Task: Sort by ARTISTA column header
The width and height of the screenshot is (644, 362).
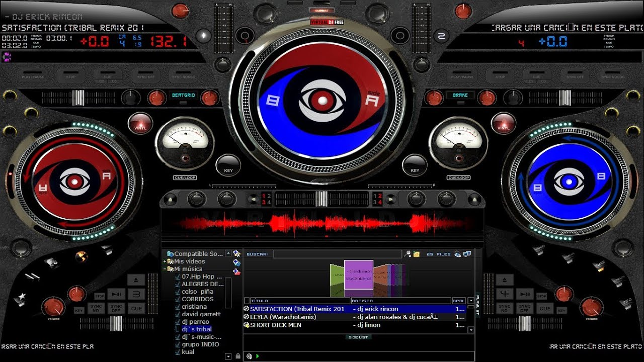Action: pos(401,301)
